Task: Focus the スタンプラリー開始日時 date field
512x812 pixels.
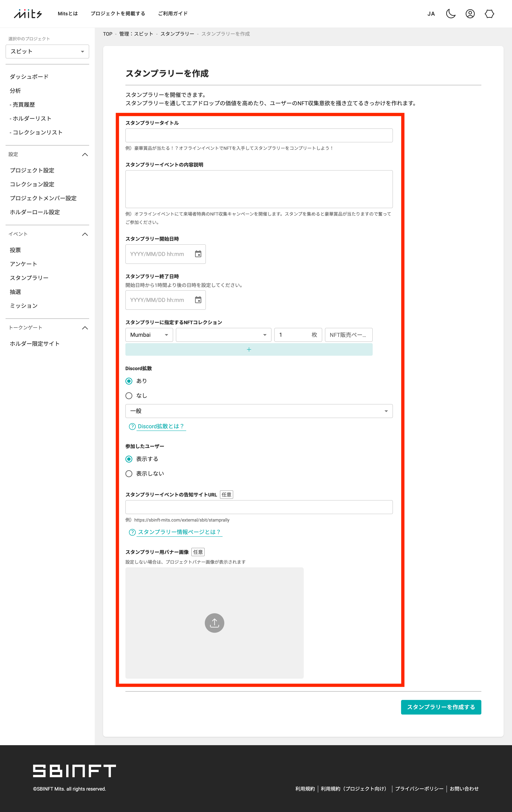Action: pyautogui.click(x=165, y=254)
